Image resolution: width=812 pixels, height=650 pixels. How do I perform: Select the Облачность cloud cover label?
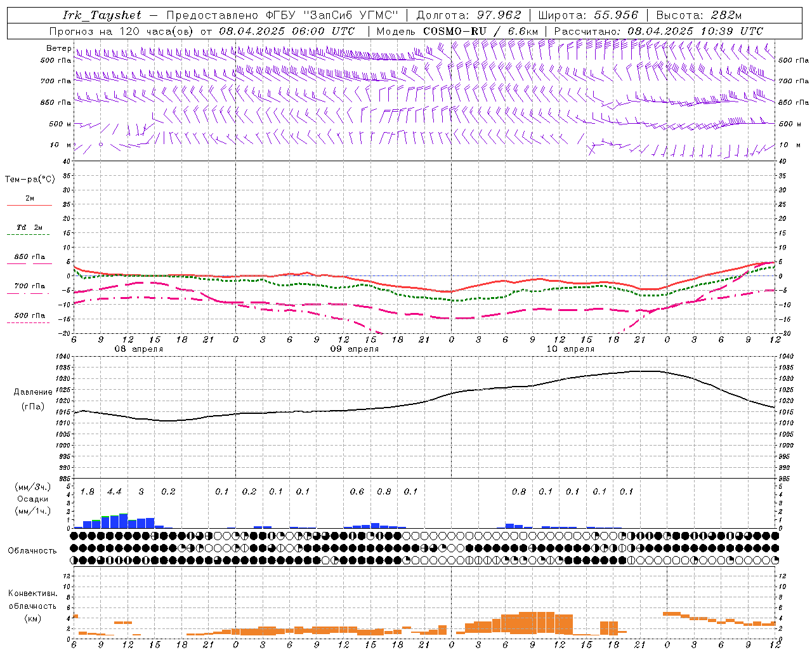click(32, 551)
